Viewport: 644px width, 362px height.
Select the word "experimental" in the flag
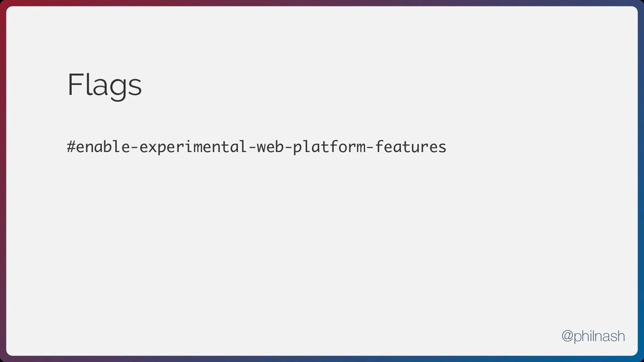(193, 147)
